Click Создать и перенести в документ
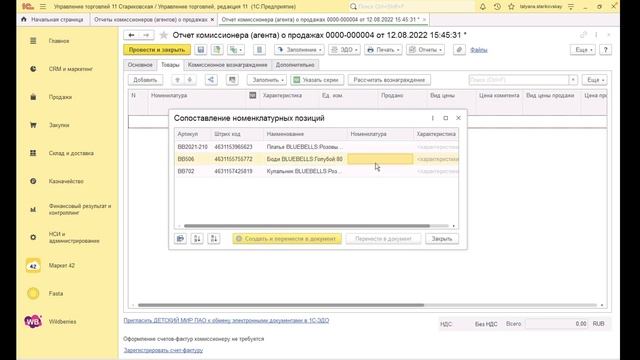 [287, 239]
